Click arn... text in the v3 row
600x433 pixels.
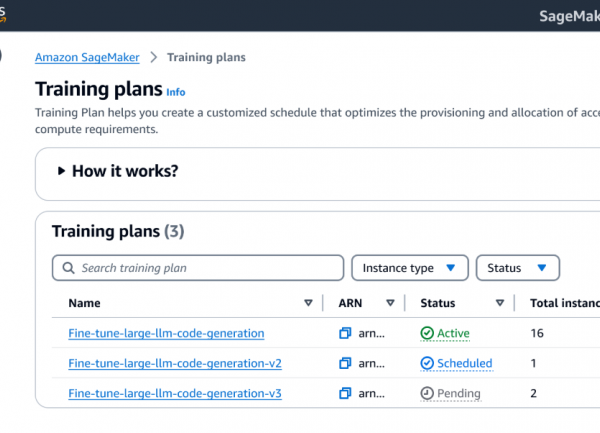click(372, 394)
